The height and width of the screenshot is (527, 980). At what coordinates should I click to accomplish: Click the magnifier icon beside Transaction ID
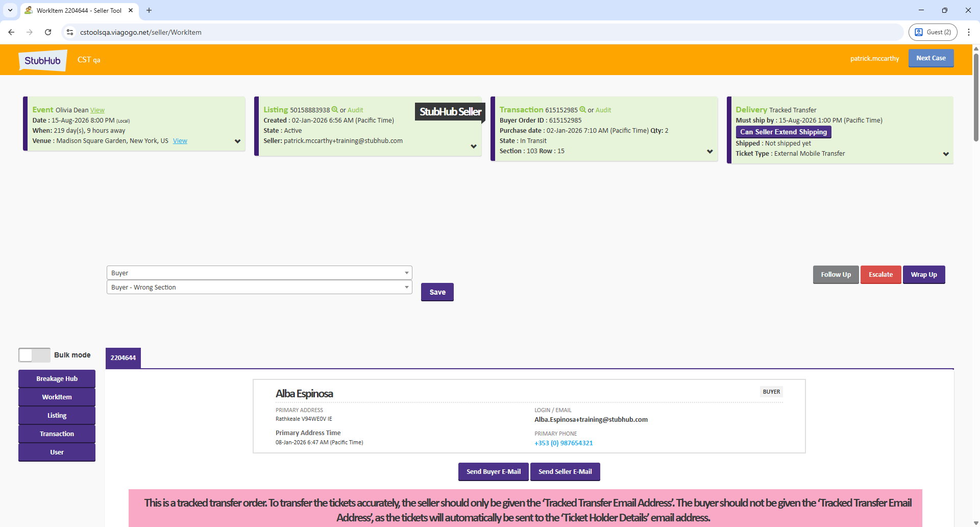coord(582,110)
